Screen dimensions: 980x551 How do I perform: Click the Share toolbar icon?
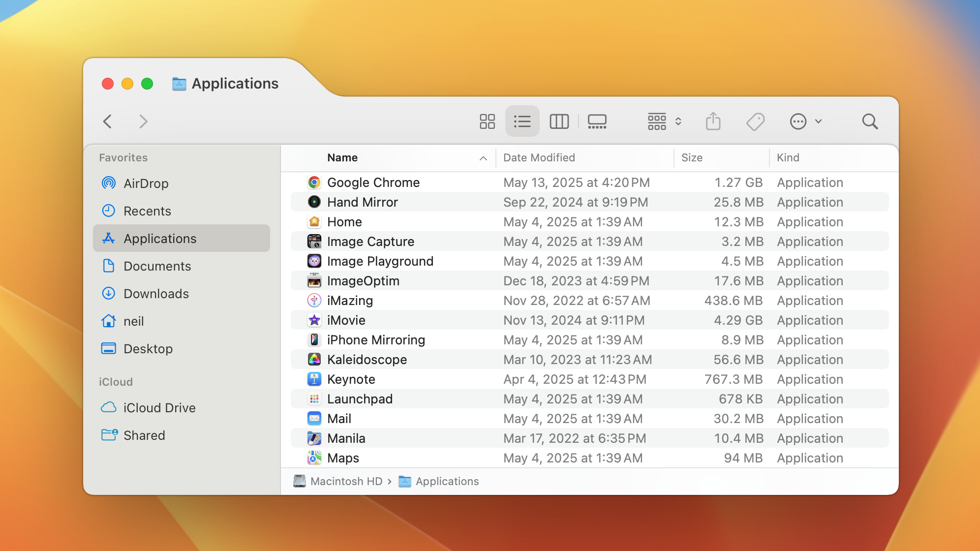[713, 122]
